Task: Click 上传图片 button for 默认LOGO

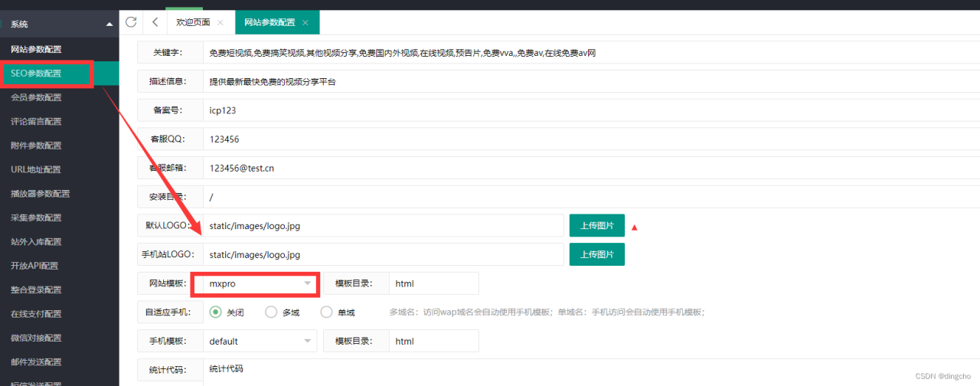Action: (x=596, y=226)
